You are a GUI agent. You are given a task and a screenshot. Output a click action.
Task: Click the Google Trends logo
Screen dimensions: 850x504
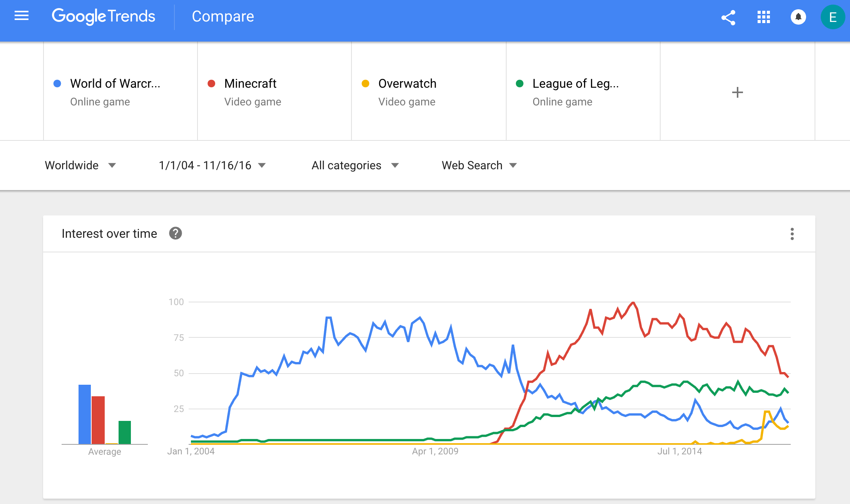point(103,17)
